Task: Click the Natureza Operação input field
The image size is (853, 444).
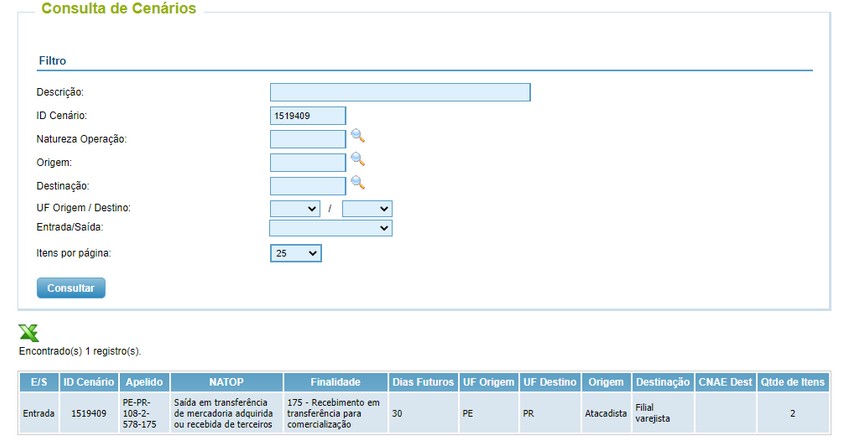Action: pyautogui.click(x=307, y=139)
